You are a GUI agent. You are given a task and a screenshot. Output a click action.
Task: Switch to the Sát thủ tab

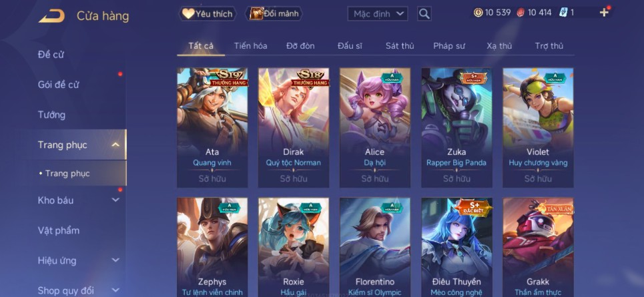point(400,46)
